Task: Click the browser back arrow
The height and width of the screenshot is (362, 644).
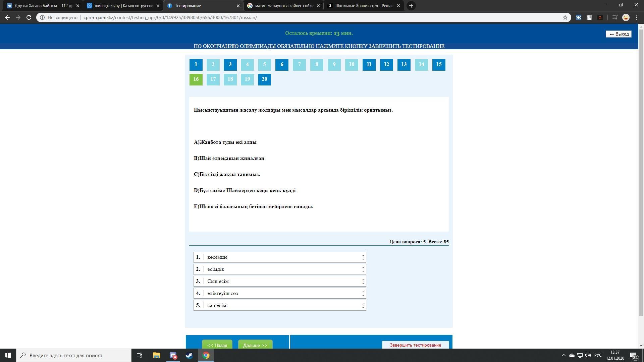Action: coord(7,17)
